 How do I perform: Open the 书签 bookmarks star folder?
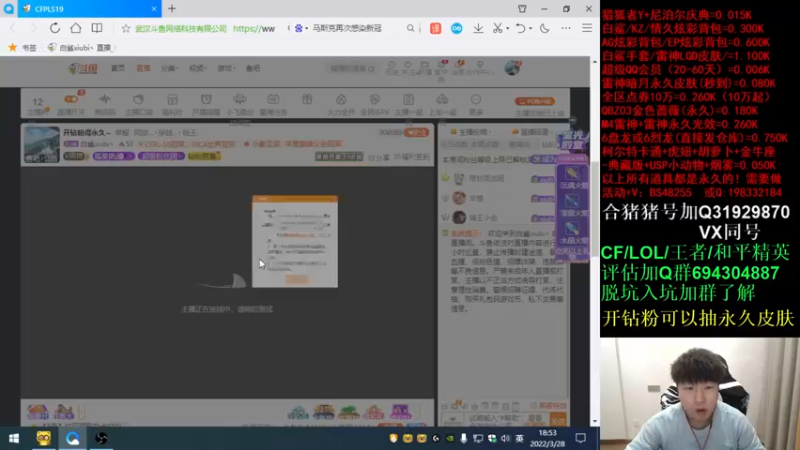22,47
